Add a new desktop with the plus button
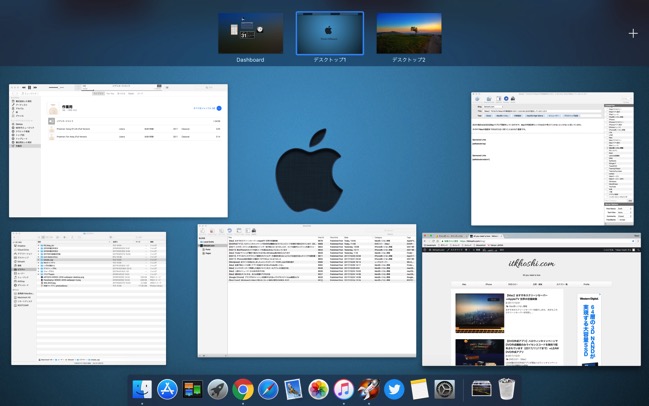649x406 pixels. pyautogui.click(x=633, y=34)
